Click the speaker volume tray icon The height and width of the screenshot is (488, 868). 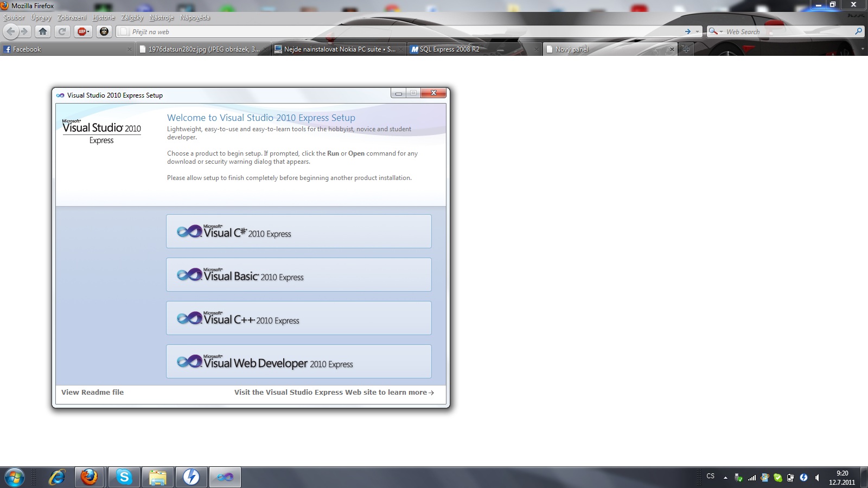coord(817,478)
